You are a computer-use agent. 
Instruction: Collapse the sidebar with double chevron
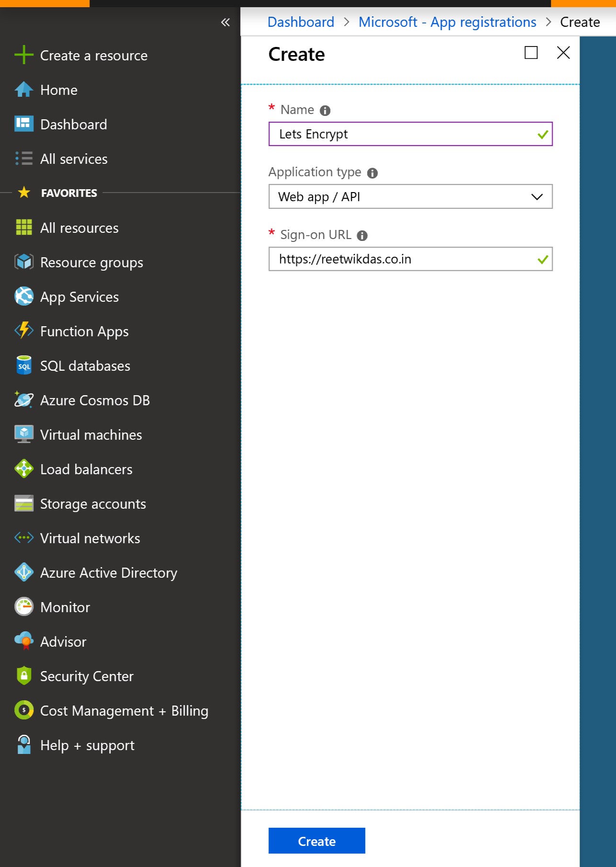225,22
